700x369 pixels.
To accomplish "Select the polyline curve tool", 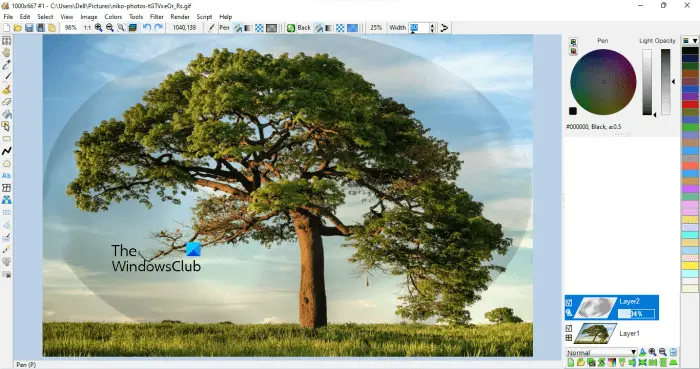I will (x=6, y=151).
